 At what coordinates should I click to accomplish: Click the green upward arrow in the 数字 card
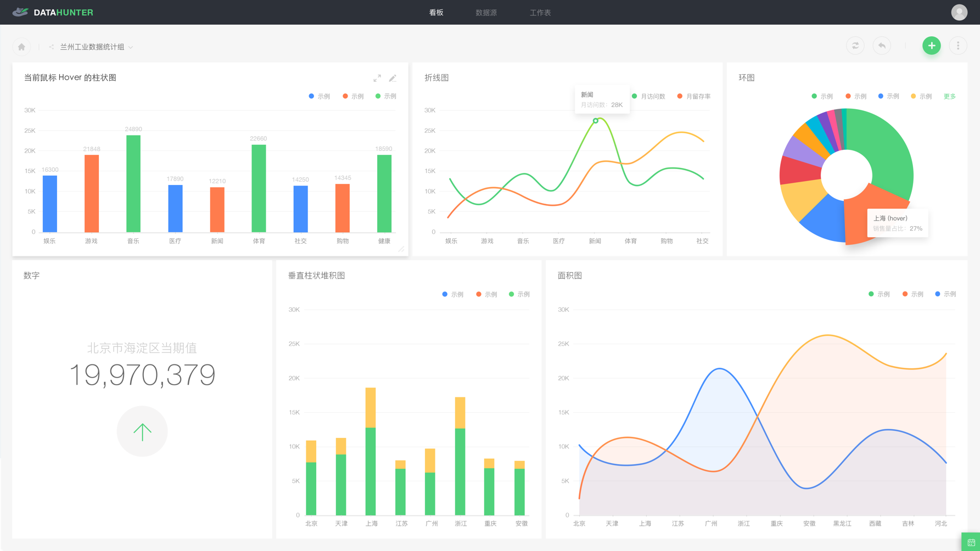pos(142,431)
